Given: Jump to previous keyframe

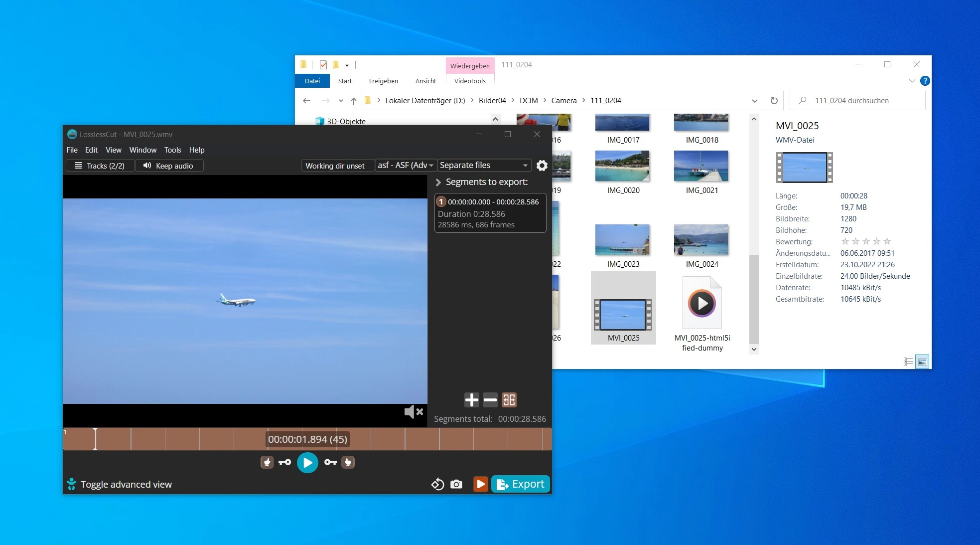Looking at the screenshot, I should [285, 463].
